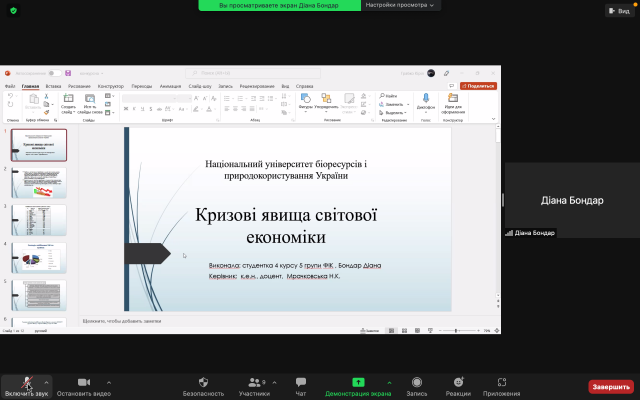Open the slide layout dropdown
Viewport: 640px width, 400px height.
109,96
